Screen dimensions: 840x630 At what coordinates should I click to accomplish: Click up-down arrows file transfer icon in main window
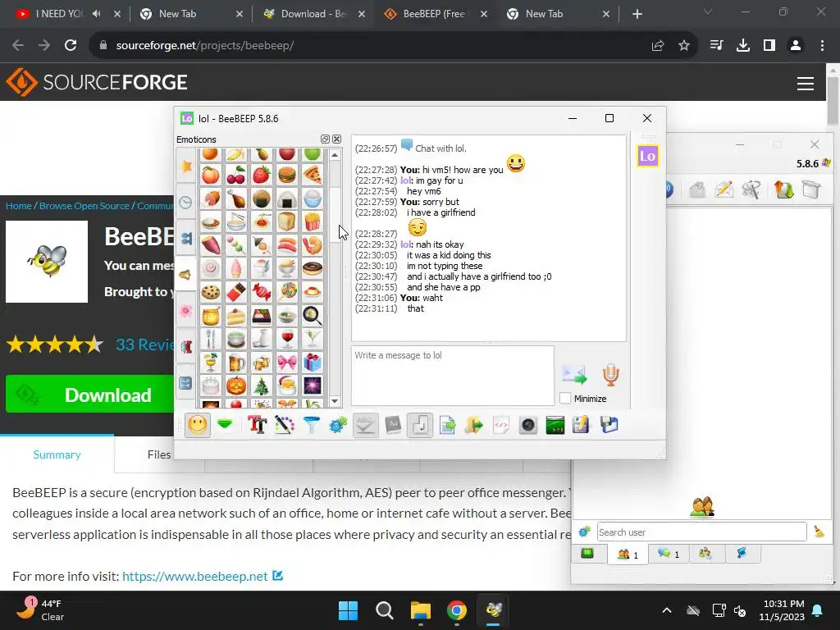pyautogui.click(x=783, y=189)
